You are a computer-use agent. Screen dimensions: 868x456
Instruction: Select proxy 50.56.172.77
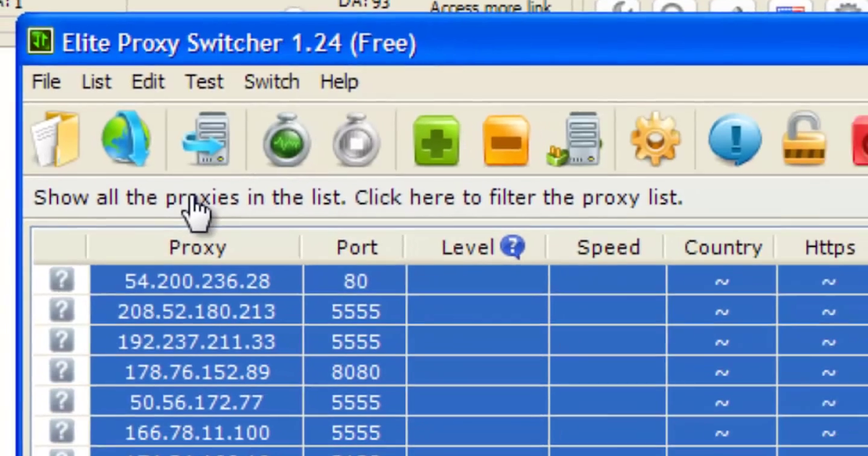[197, 402]
